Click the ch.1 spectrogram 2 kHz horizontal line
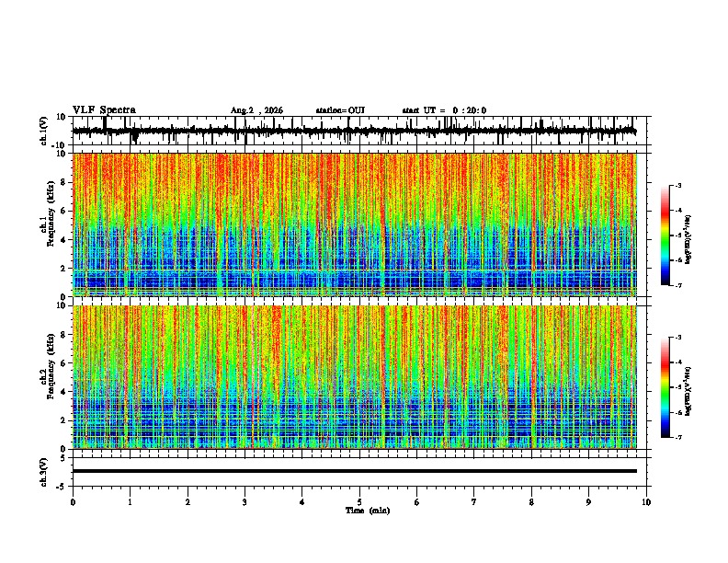728x563 pixels. [354, 270]
